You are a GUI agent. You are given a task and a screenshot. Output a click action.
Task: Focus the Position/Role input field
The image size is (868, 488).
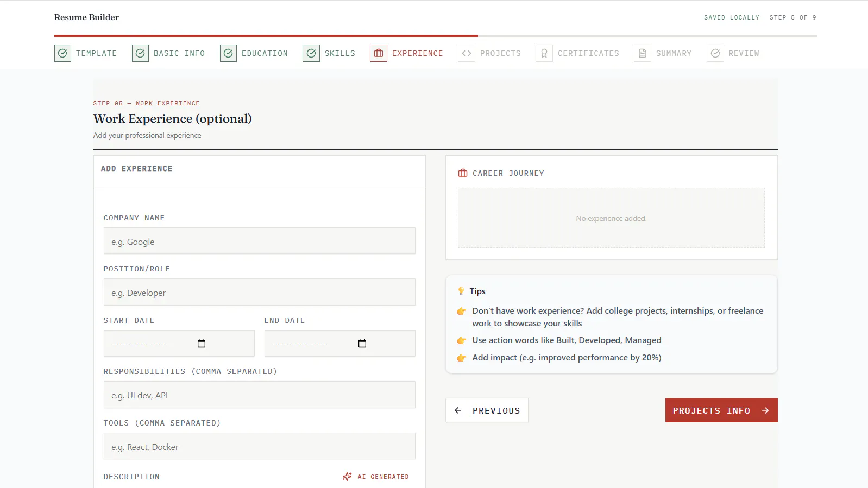[x=260, y=292]
